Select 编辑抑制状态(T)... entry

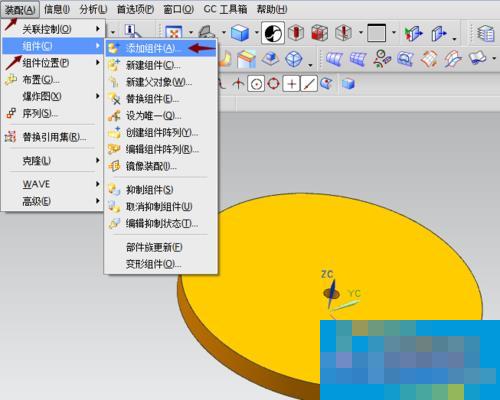point(161,223)
